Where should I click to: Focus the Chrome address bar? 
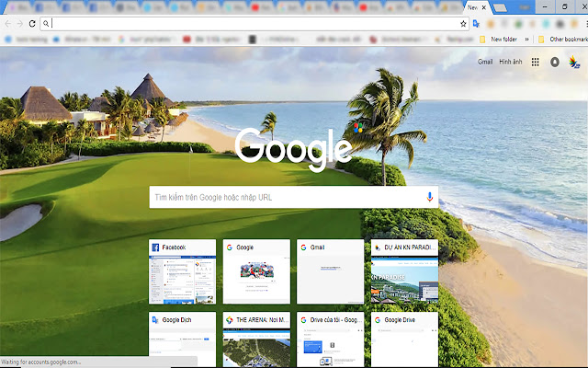[254, 24]
